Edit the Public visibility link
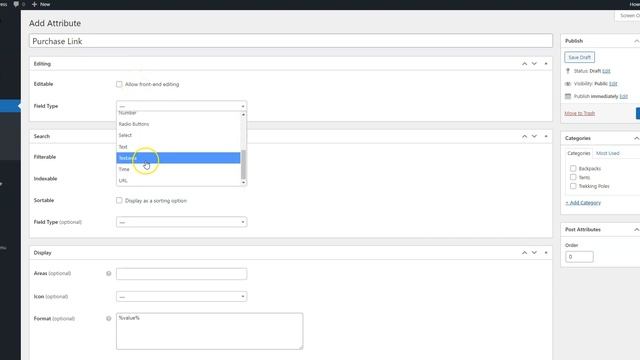The height and width of the screenshot is (360, 640). pos(613,84)
